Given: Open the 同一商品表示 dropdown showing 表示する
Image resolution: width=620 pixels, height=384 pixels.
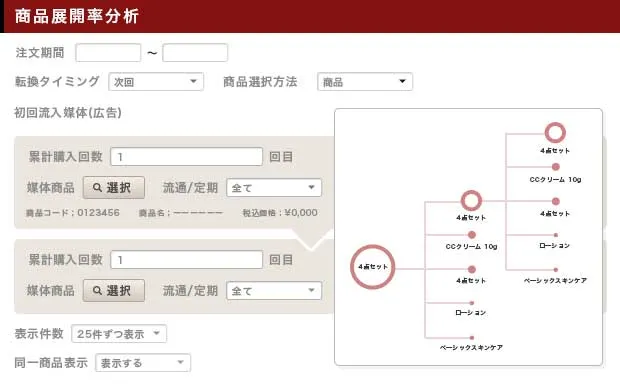Looking at the screenshot, I should click(x=143, y=363).
